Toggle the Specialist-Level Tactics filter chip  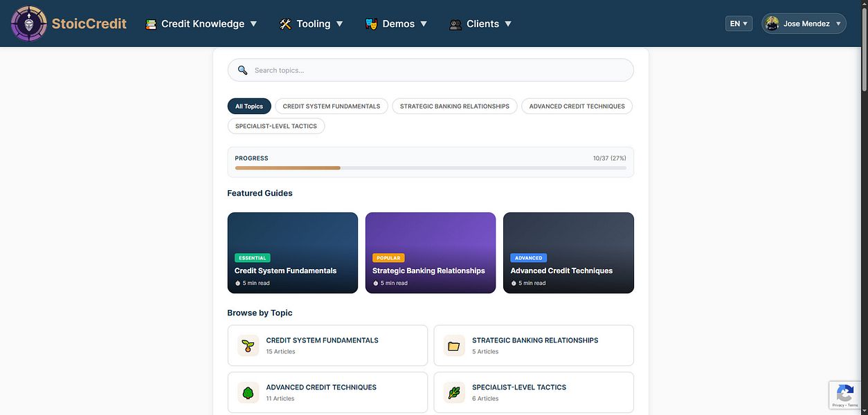276,126
